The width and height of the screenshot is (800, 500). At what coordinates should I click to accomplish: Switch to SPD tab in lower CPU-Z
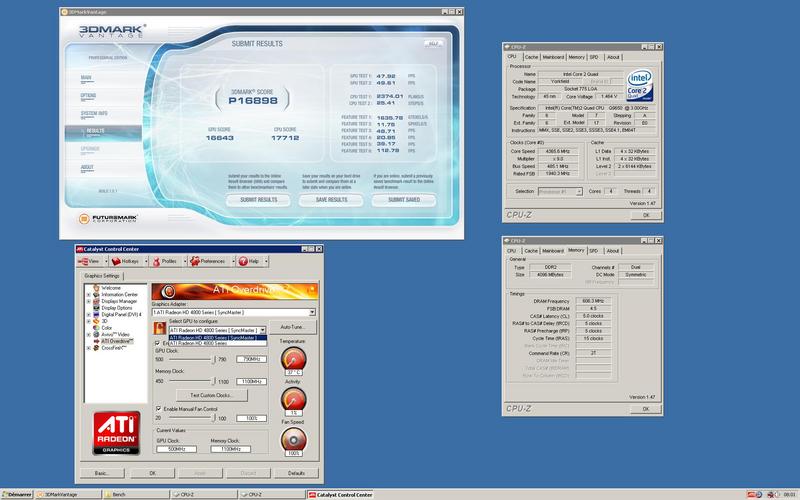(593, 251)
